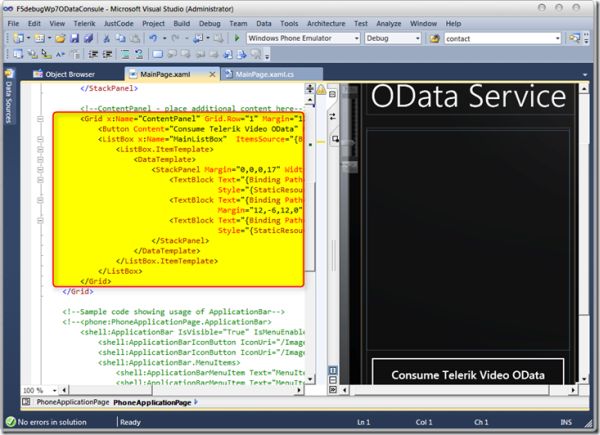
Task: Click the Object Browser tab icon
Action: click(x=38, y=74)
